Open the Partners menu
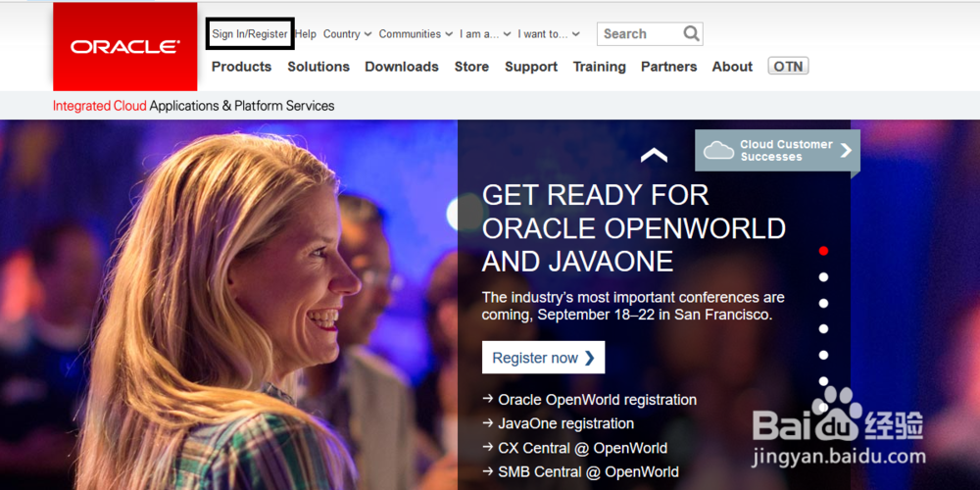Image resolution: width=980 pixels, height=490 pixels. tap(668, 67)
